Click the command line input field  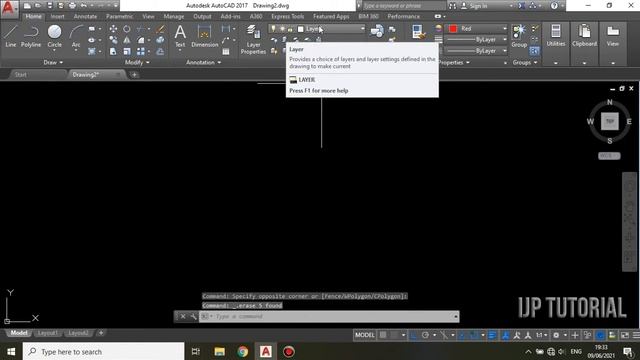pyautogui.click(x=329, y=316)
